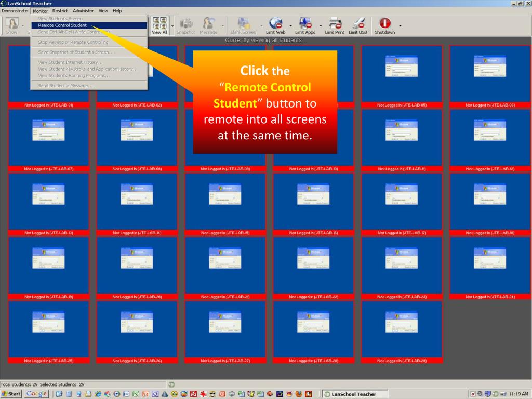Choose Remote Control Student menu entry
Image resolution: width=532 pixels, height=399 pixels.
pyautogui.click(x=89, y=25)
